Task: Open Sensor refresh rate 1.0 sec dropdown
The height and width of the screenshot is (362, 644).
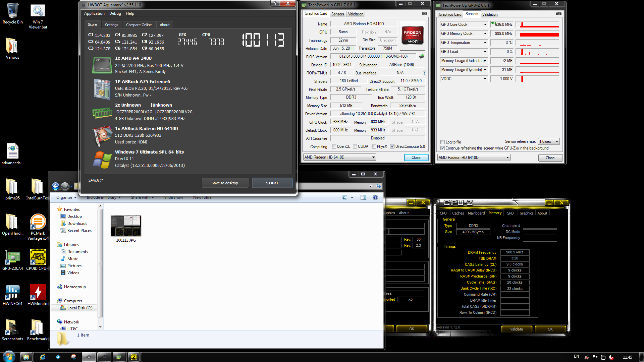Action: [549, 141]
